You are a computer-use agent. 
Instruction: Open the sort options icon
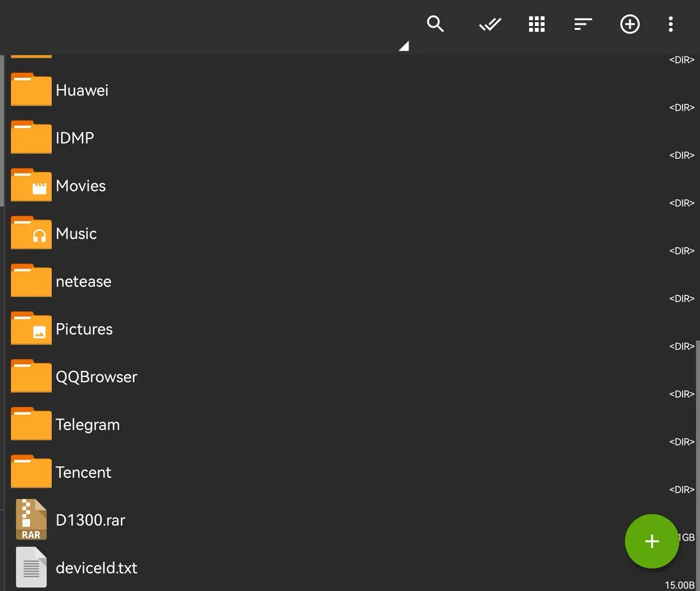click(x=583, y=24)
